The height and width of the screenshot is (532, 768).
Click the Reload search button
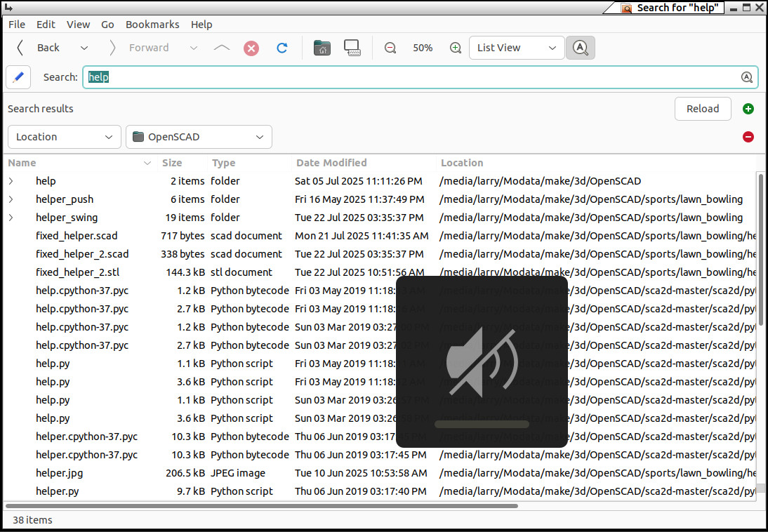[703, 109]
